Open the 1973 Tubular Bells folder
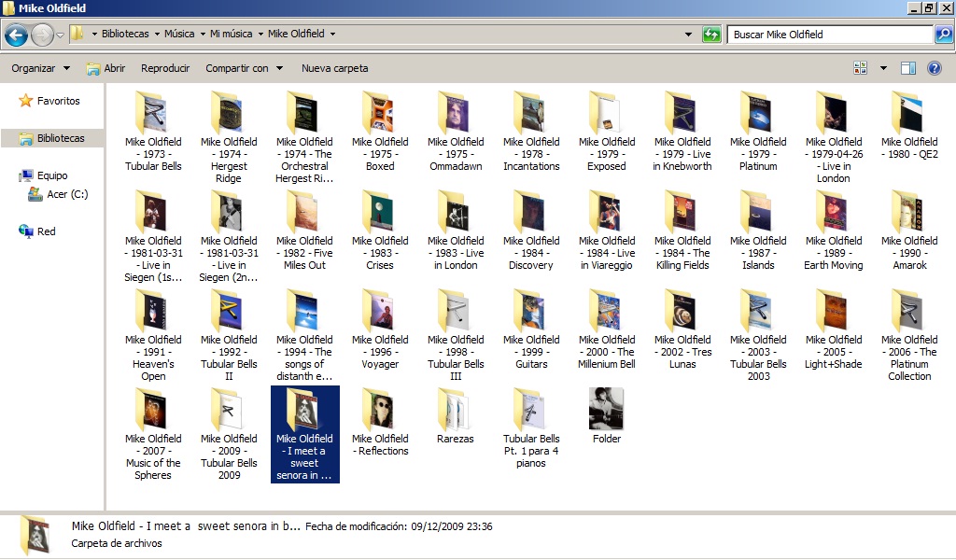 (153, 131)
